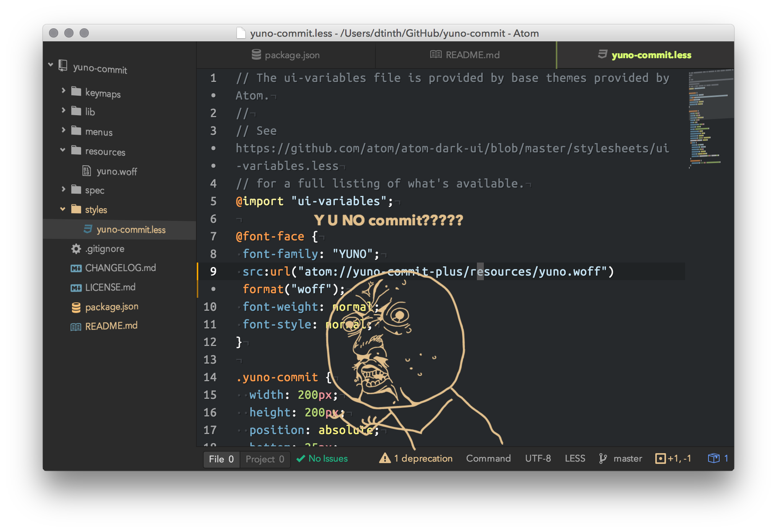Open CHANGELOG.md from tree view
The height and width of the screenshot is (532, 777).
pos(121,268)
